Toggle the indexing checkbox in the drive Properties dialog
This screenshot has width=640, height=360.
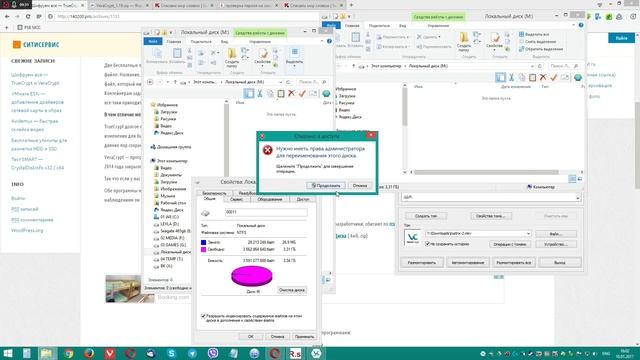(x=203, y=316)
